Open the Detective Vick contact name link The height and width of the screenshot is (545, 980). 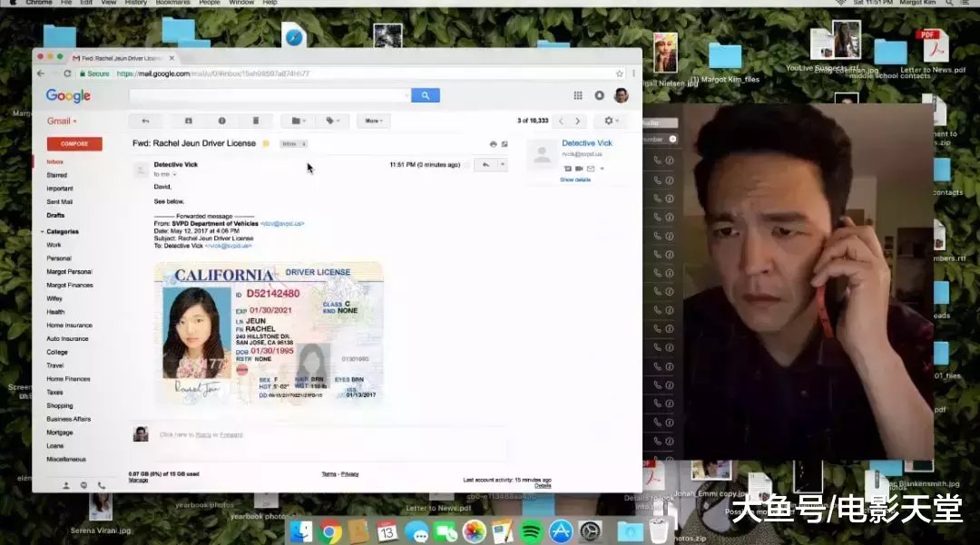[587, 143]
